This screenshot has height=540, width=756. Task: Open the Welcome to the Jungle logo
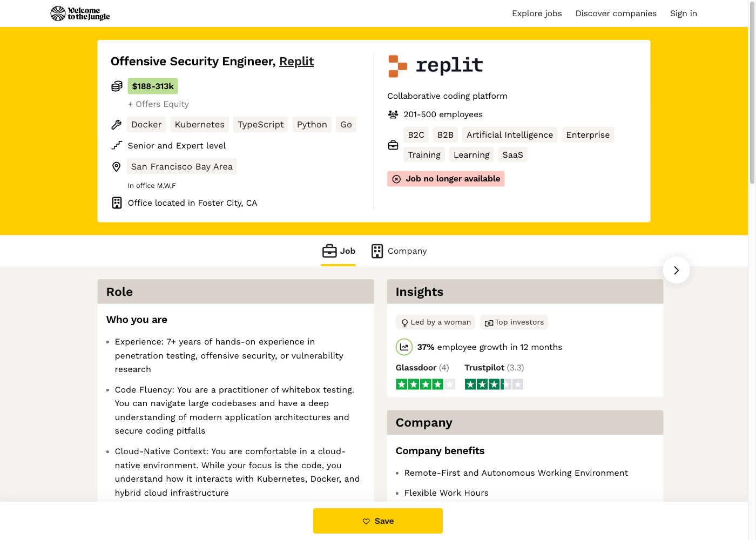click(80, 13)
